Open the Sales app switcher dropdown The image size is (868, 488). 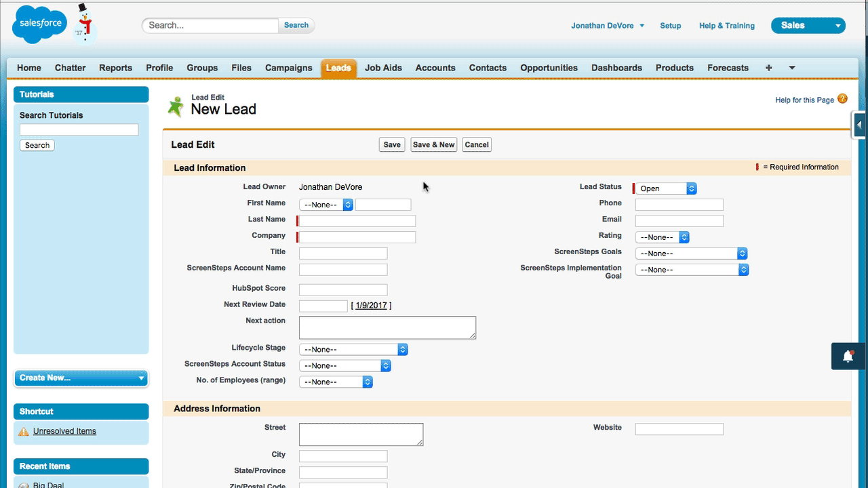tap(808, 26)
